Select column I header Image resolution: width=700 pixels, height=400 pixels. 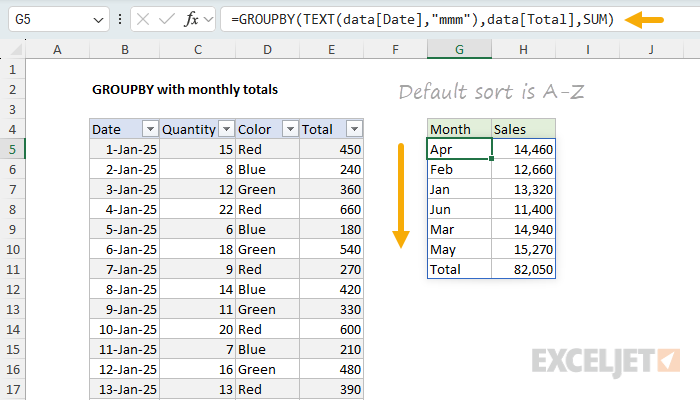point(588,49)
